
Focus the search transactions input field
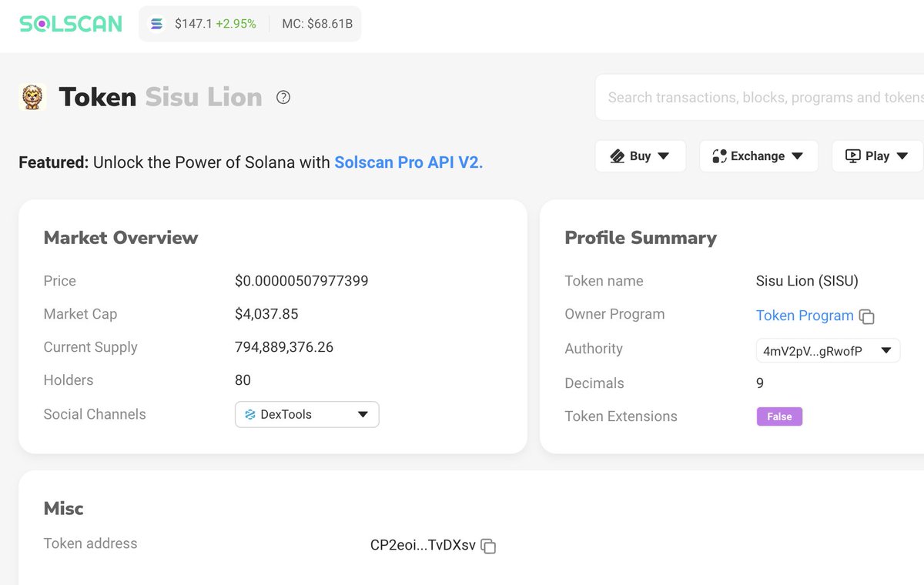coord(760,98)
